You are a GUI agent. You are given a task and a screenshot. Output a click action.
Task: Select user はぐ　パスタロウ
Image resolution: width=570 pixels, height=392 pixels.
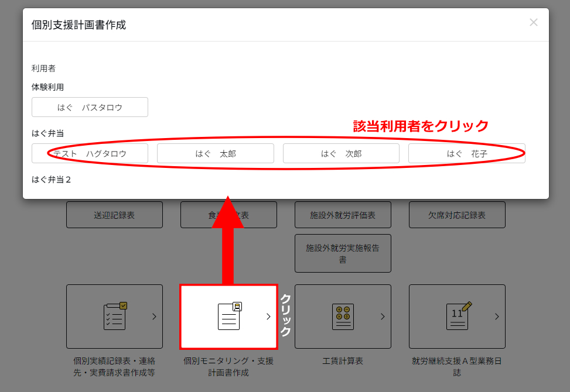point(90,107)
